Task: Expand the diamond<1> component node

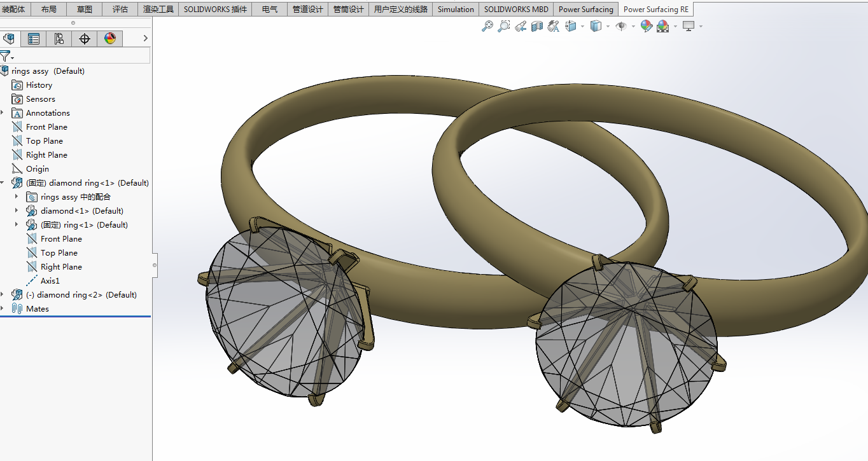Action: [x=17, y=210]
